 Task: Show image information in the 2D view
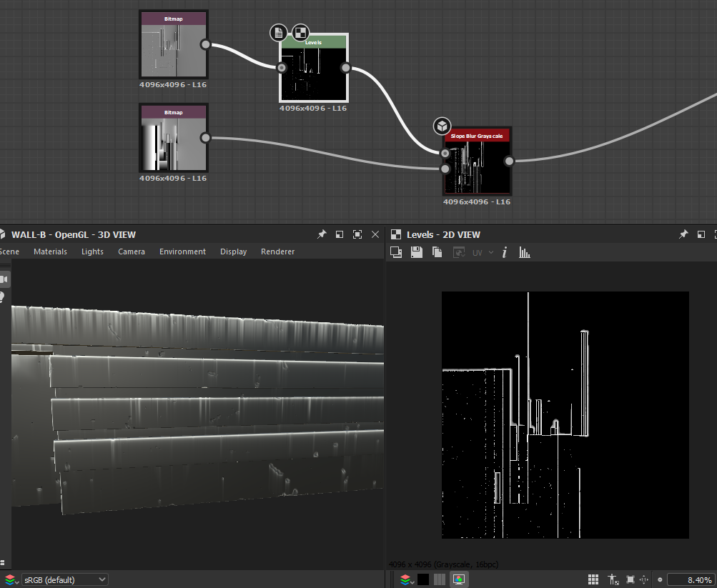click(504, 252)
